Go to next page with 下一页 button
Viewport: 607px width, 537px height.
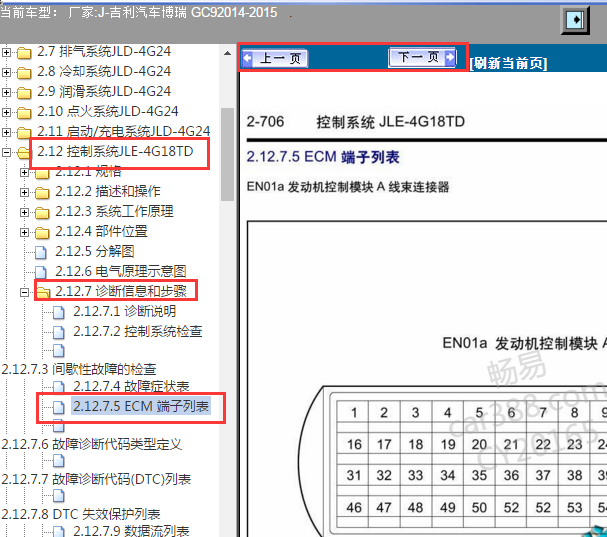(422, 57)
